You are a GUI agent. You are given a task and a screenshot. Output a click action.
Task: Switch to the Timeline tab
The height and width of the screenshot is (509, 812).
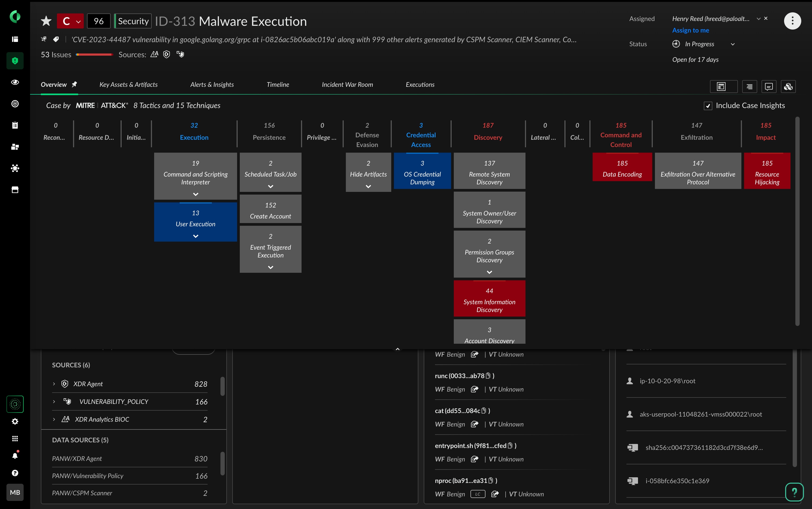coord(277,84)
